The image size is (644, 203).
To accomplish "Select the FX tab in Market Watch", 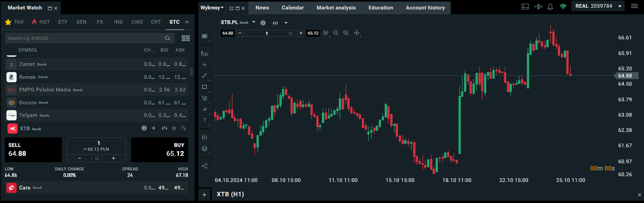I will pos(100,22).
